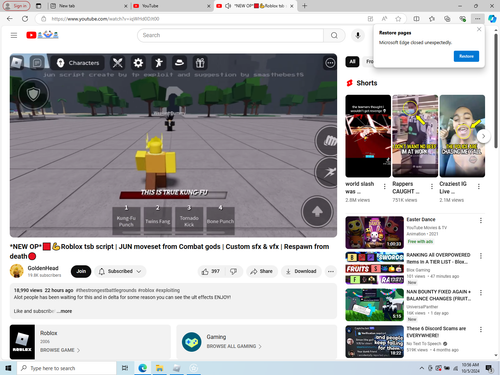500x375 pixels.
Task: Open 'Craziest IG Live' short thumbnail
Action: click(x=462, y=136)
